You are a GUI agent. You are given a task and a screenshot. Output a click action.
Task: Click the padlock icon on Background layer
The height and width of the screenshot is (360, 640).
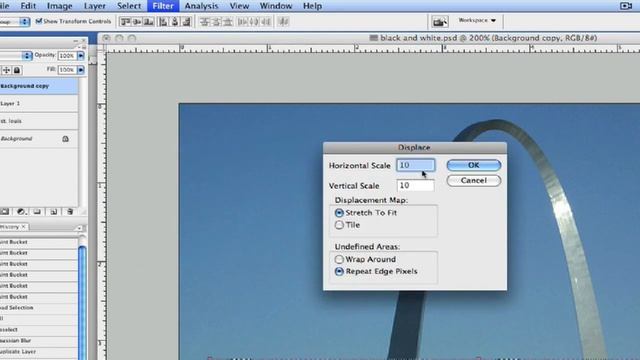[65, 139]
